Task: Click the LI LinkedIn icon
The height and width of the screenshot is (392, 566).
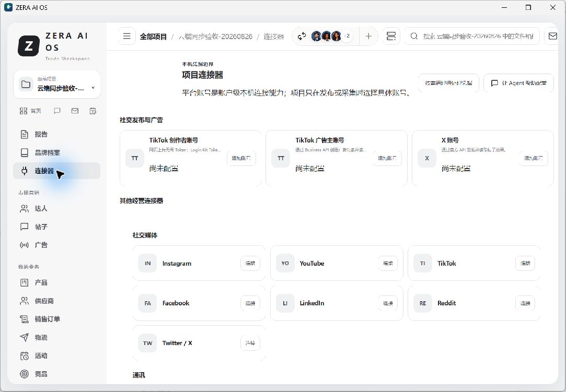Action: pos(285,303)
